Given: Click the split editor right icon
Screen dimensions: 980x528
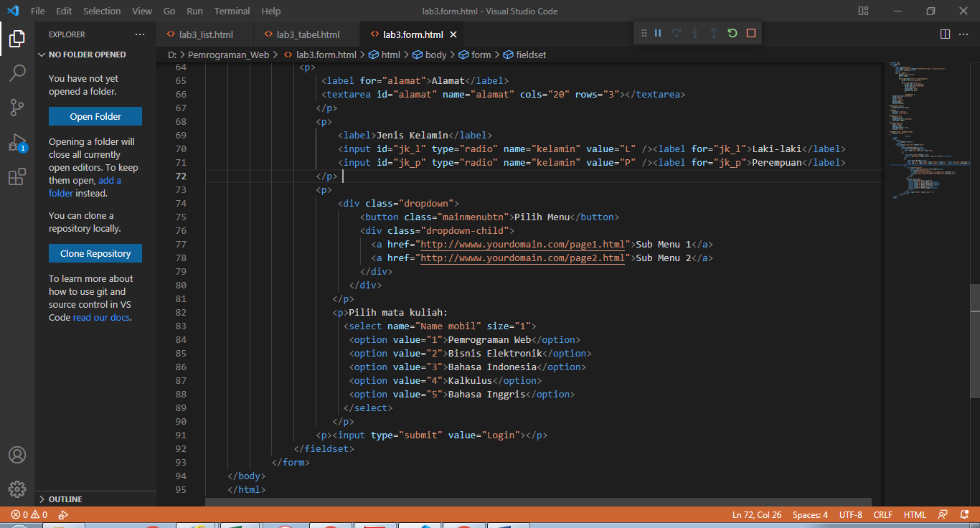Looking at the screenshot, I should point(945,34).
